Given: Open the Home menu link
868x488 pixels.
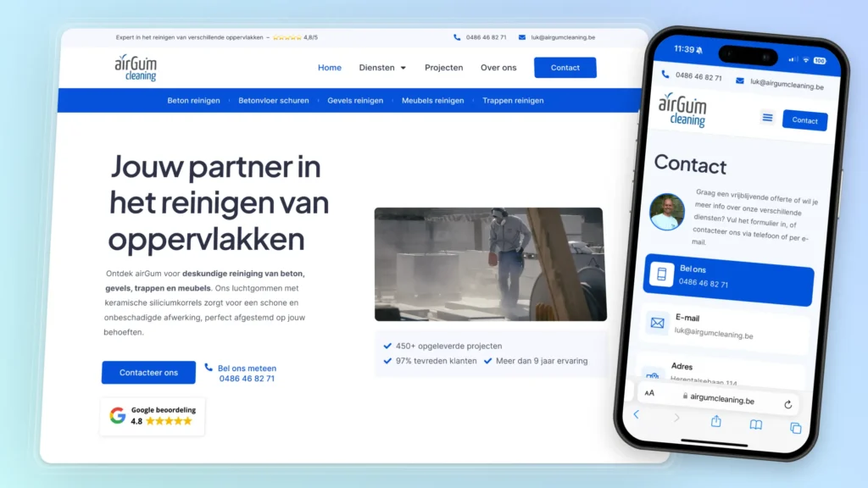Looking at the screenshot, I should tap(330, 68).
